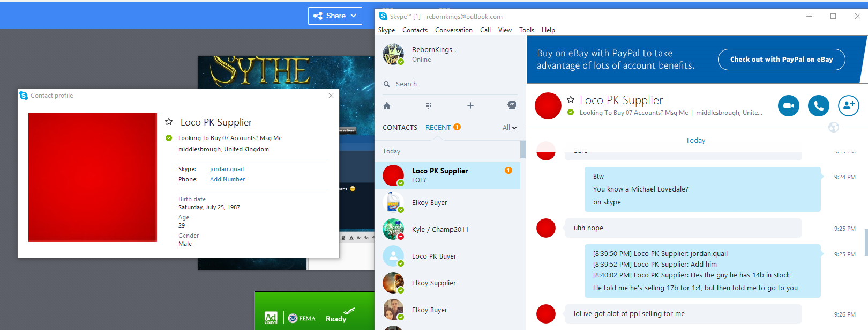Click the Online status text under ReborneKings
This screenshot has height=330, width=868.
[421, 60]
